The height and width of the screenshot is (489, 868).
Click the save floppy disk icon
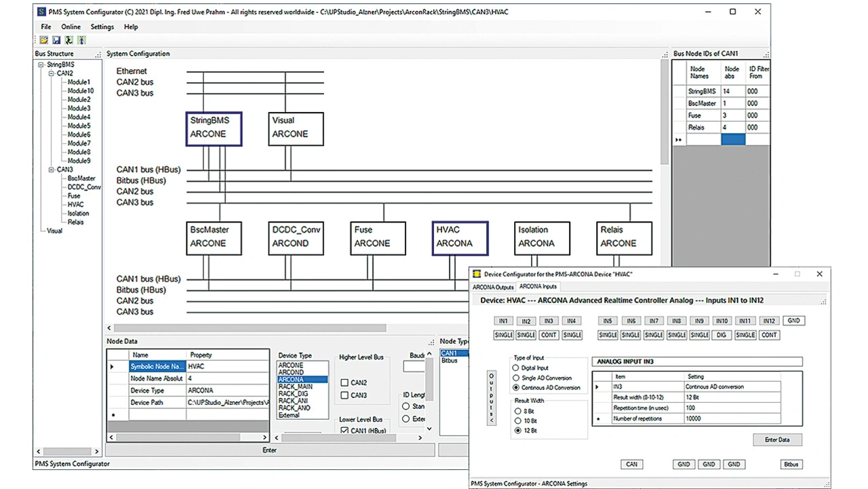(56, 41)
